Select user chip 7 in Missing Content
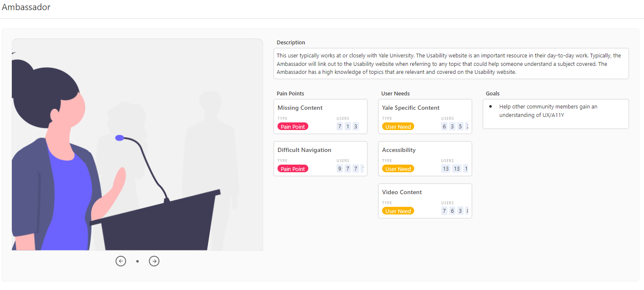 pos(340,127)
